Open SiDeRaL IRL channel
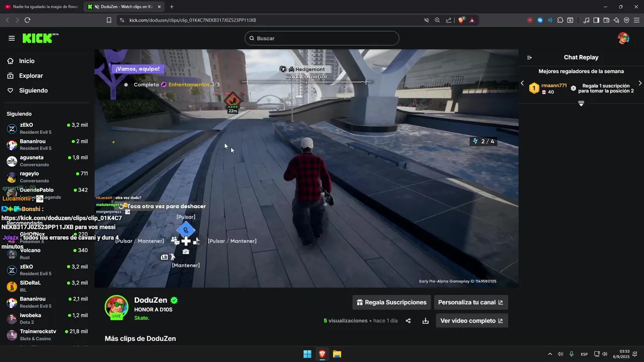The image size is (644, 362). (47, 286)
